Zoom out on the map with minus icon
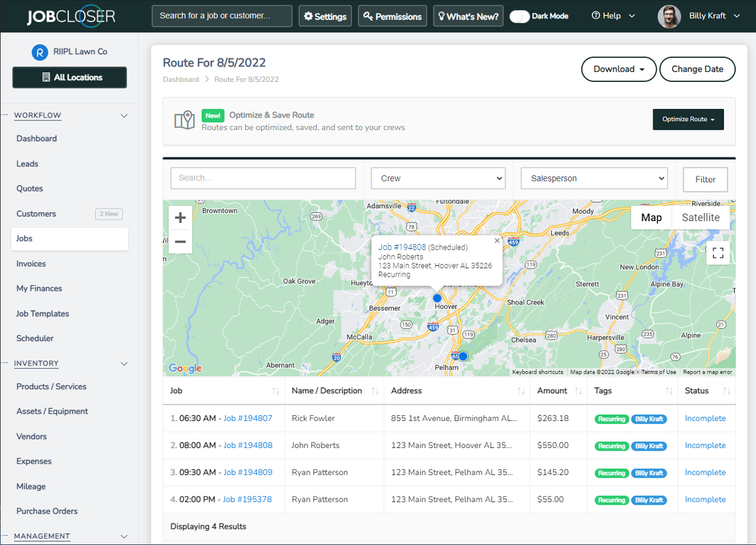The height and width of the screenshot is (545, 756). coord(180,241)
